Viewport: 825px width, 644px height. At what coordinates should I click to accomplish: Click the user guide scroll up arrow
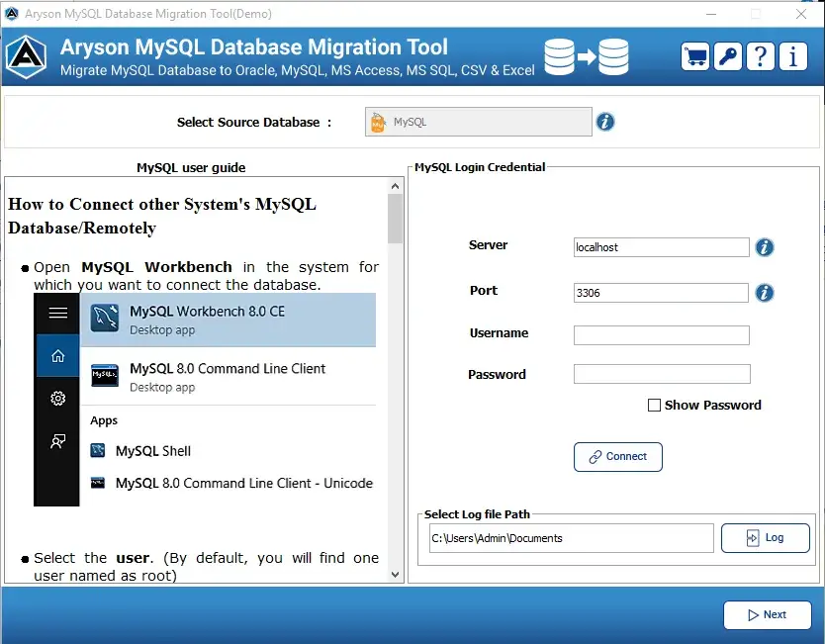coord(395,186)
